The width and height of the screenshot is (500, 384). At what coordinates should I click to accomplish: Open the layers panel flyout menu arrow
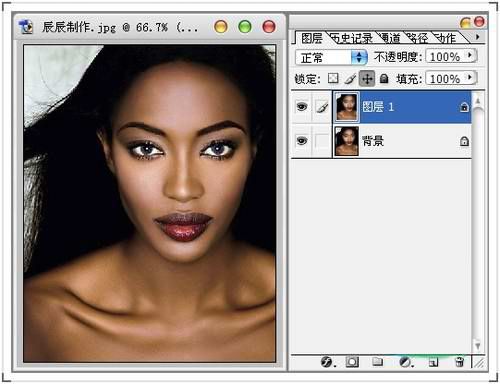coord(478,37)
